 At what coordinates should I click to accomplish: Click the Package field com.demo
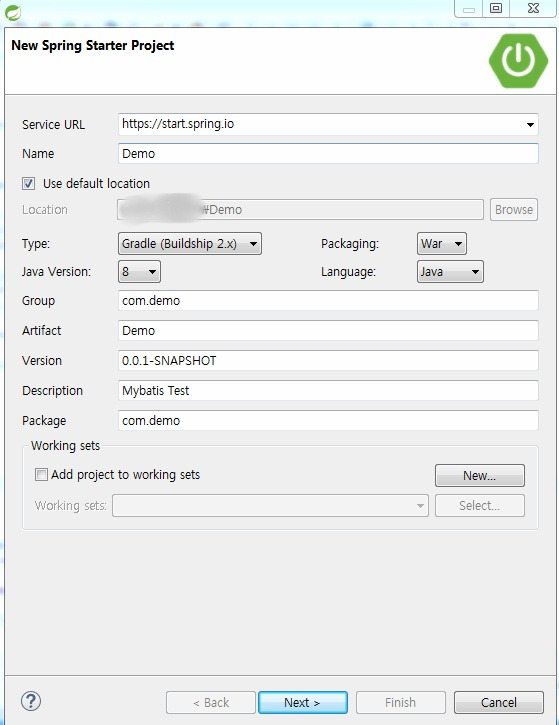tap(328, 420)
